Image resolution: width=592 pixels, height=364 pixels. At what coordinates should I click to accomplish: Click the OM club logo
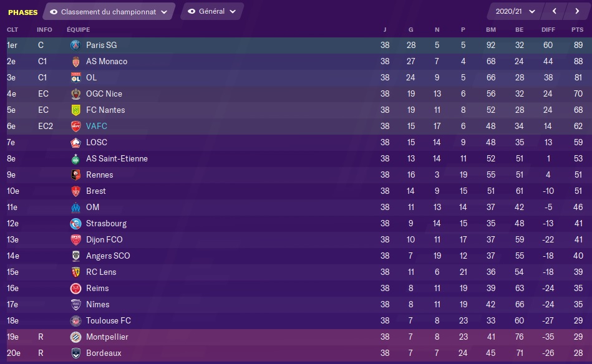[76, 208]
